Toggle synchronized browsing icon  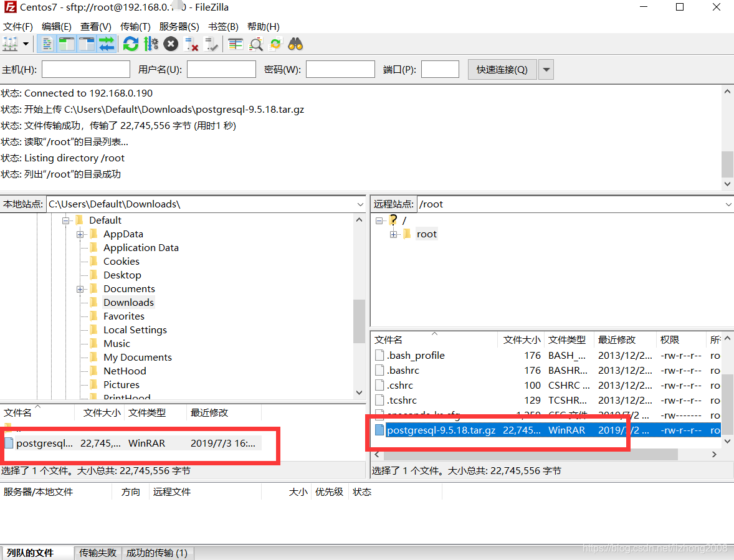(276, 44)
